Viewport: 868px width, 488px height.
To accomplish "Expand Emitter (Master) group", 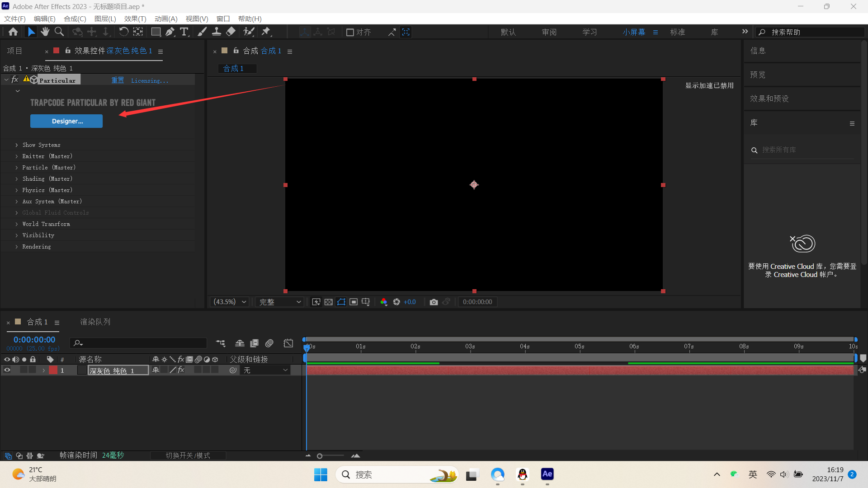I will (17, 156).
